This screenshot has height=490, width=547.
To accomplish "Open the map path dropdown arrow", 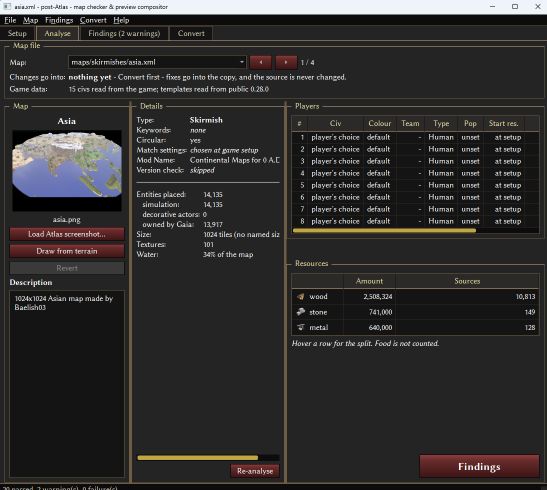I will [x=242, y=62].
